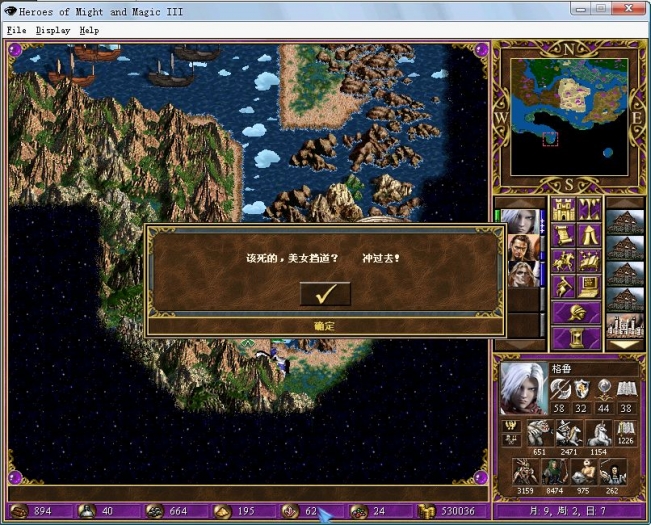Click the Sleep/Wake hero tent button
The width and height of the screenshot is (651, 525).
pos(589,235)
